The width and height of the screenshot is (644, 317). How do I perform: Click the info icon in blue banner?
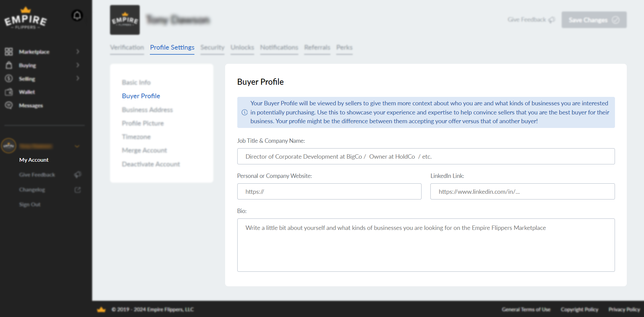click(x=244, y=112)
